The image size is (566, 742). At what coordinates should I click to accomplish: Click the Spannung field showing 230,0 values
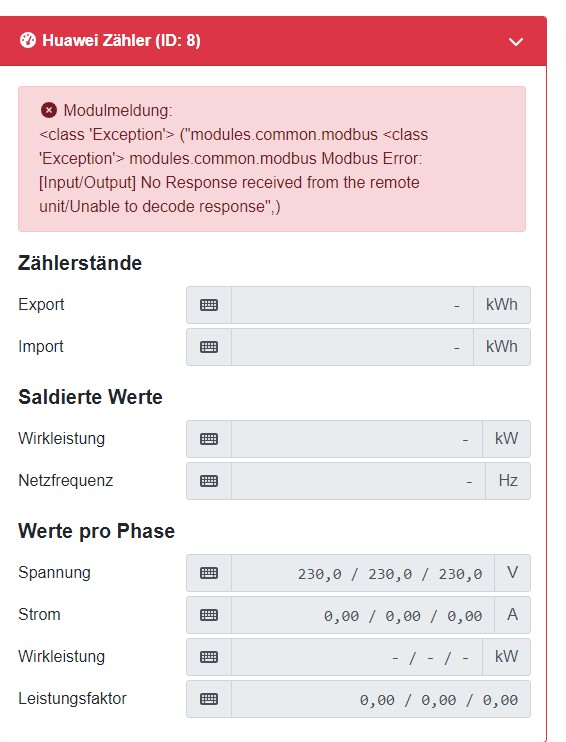(363, 573)
